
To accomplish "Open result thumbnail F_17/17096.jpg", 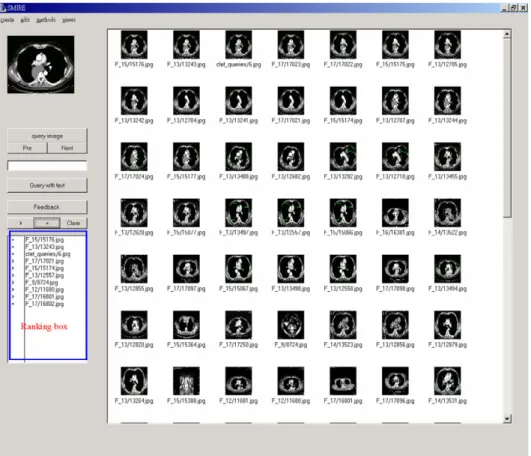I will coord(395,381).
